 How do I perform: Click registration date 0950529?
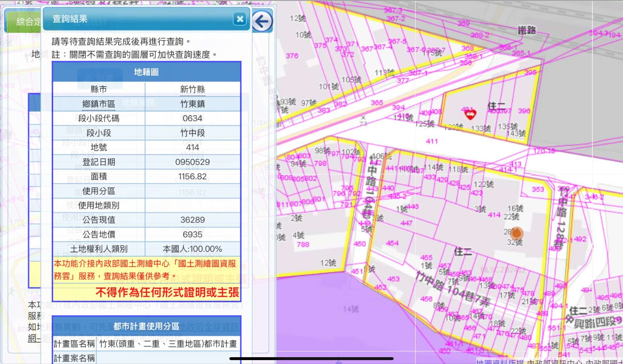pos(192,162)
